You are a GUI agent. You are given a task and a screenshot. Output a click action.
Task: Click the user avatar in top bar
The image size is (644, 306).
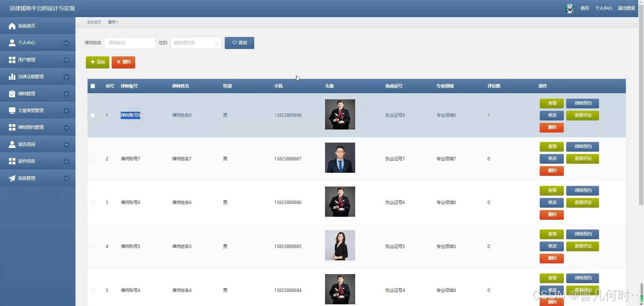click(x=570, y=8)
